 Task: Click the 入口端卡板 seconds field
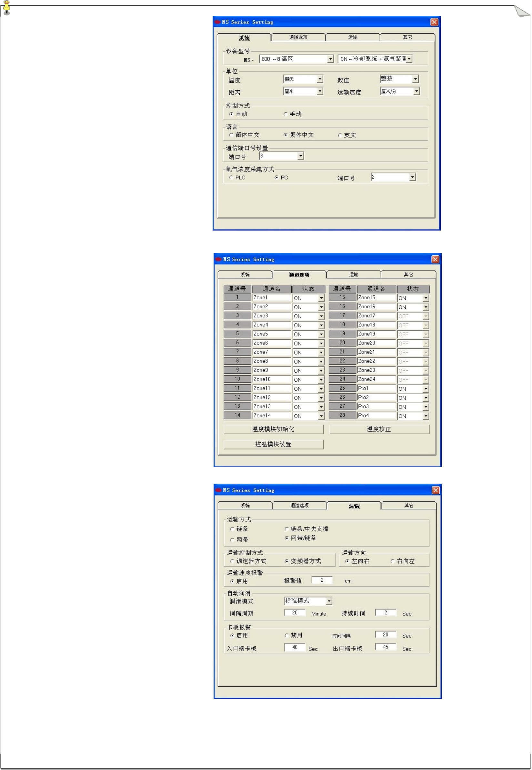coord(295,647)
